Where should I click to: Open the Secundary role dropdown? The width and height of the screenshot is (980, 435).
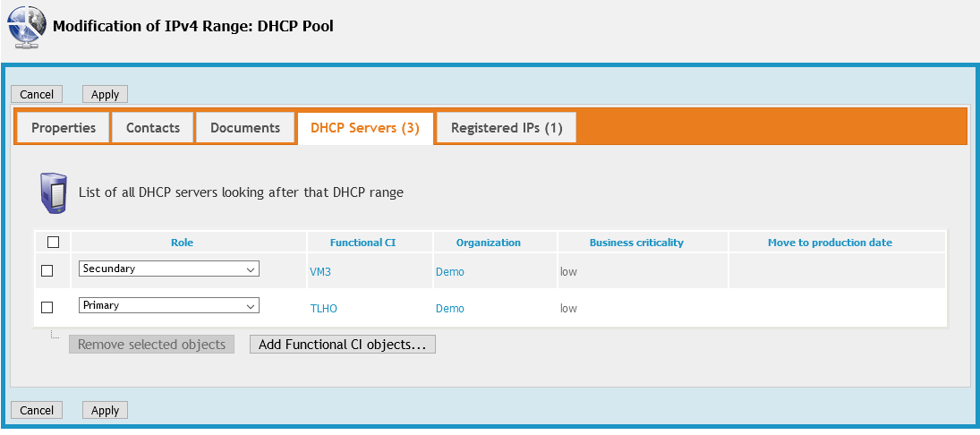click(168, 269)
